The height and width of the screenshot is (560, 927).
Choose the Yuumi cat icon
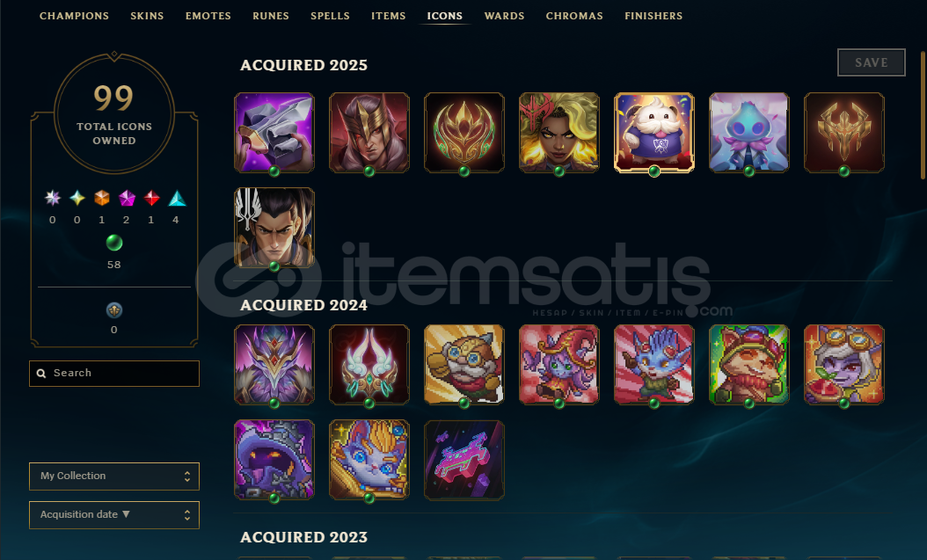coord(369,460)
